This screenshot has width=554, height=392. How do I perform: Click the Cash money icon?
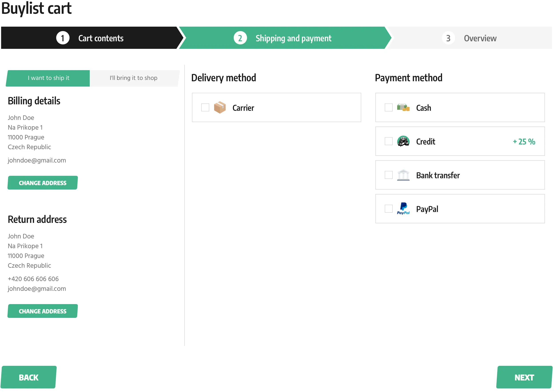[403, 108]
